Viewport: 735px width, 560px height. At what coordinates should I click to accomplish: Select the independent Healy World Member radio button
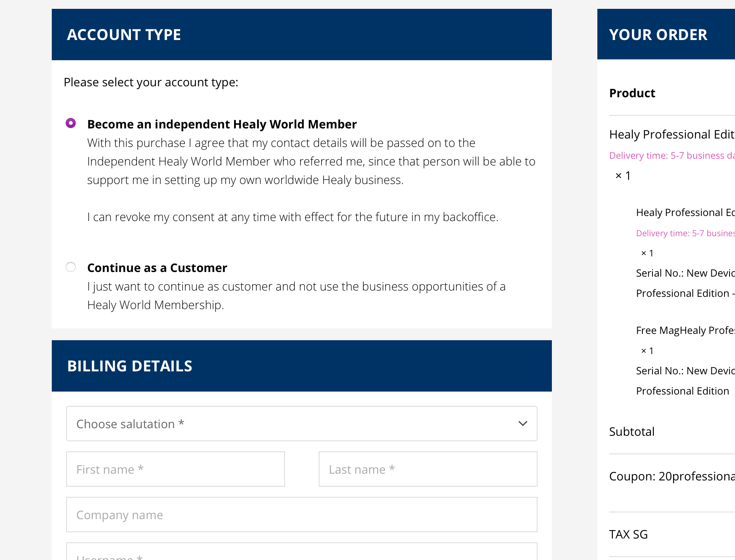click(x=71, y=123)
